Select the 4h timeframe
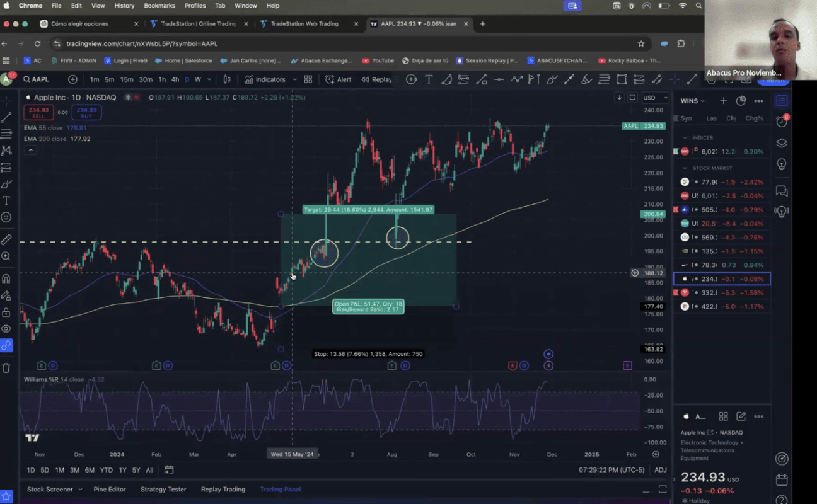This screenshot has width=817, height=504. point(175,79)
